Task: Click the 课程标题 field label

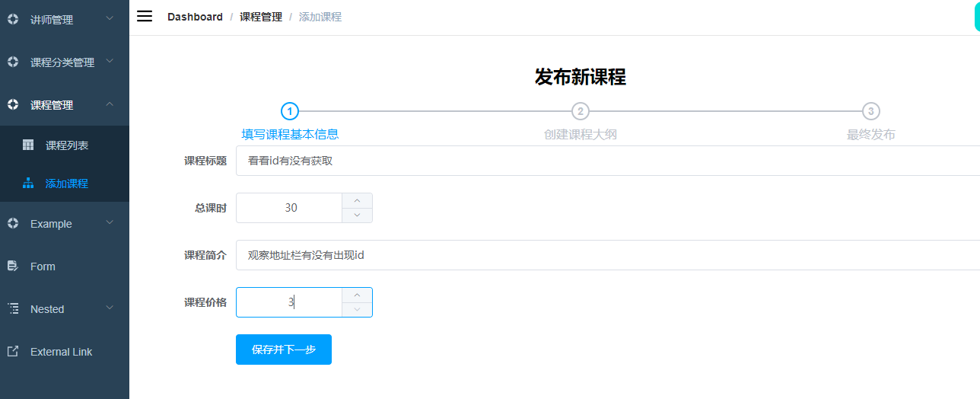Action: 205,161
